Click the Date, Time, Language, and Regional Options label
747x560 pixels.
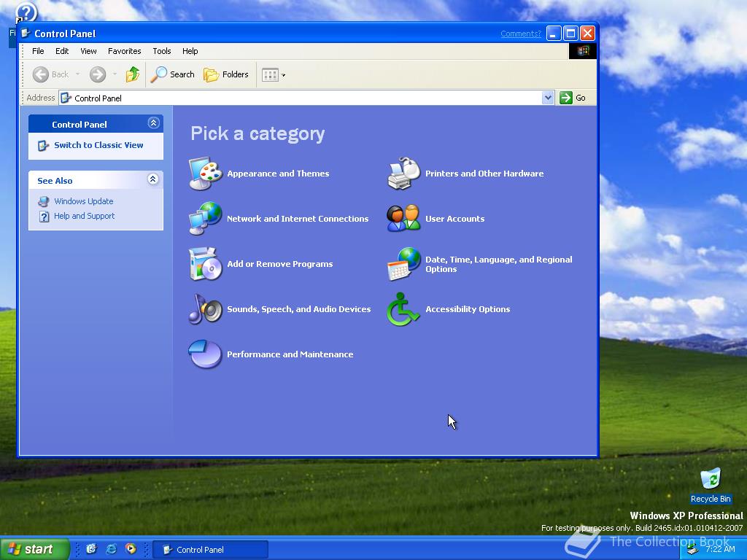(x=499, y=264)
